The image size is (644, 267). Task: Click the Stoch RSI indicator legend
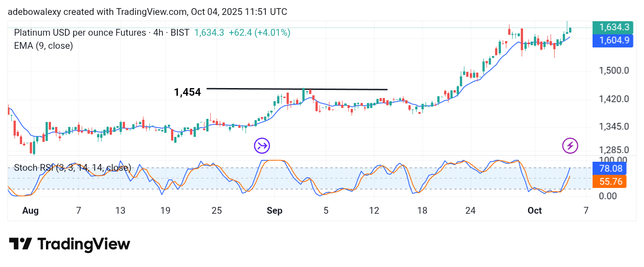[72, 168]
